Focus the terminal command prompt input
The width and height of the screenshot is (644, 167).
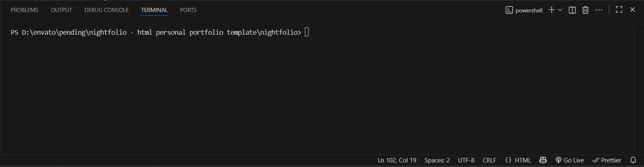point(306,33)
